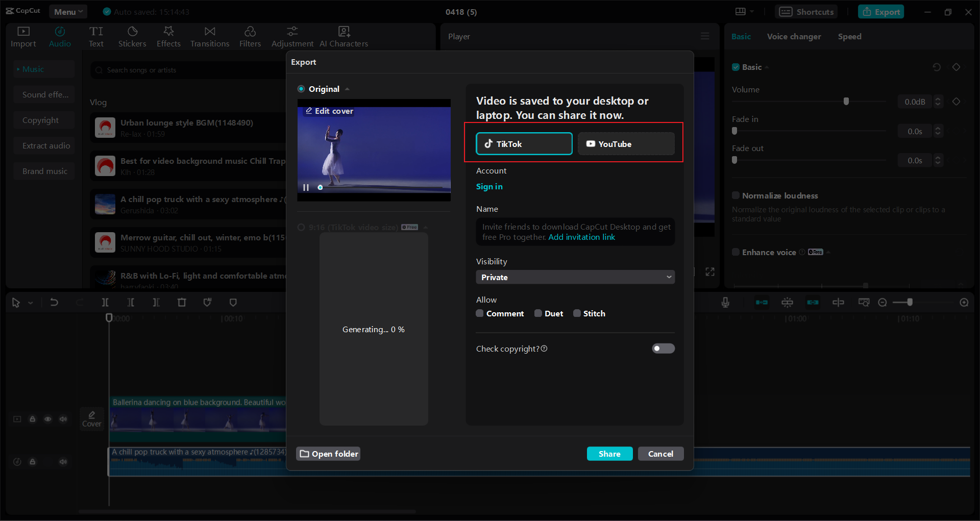
Task: Click the Sign in link
Action: coord(489,186)
